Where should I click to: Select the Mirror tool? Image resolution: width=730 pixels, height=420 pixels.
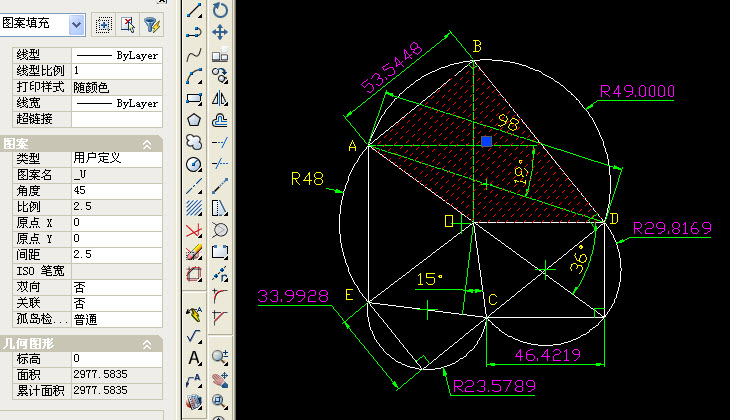pyautogui.click(x=220, y=98)
